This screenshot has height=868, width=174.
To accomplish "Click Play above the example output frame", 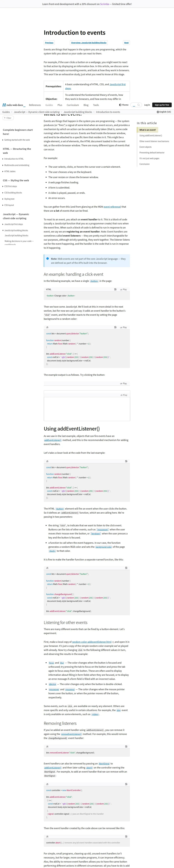I will (124, 384).
